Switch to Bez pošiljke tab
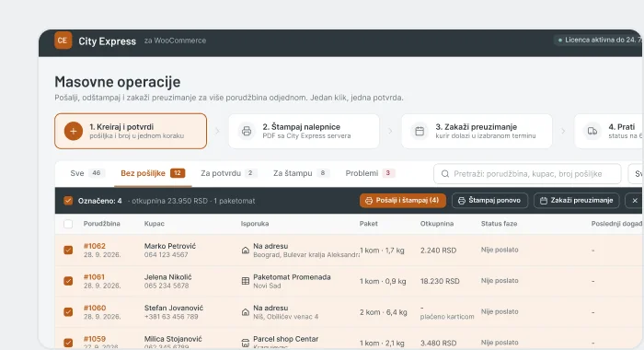 153,173
